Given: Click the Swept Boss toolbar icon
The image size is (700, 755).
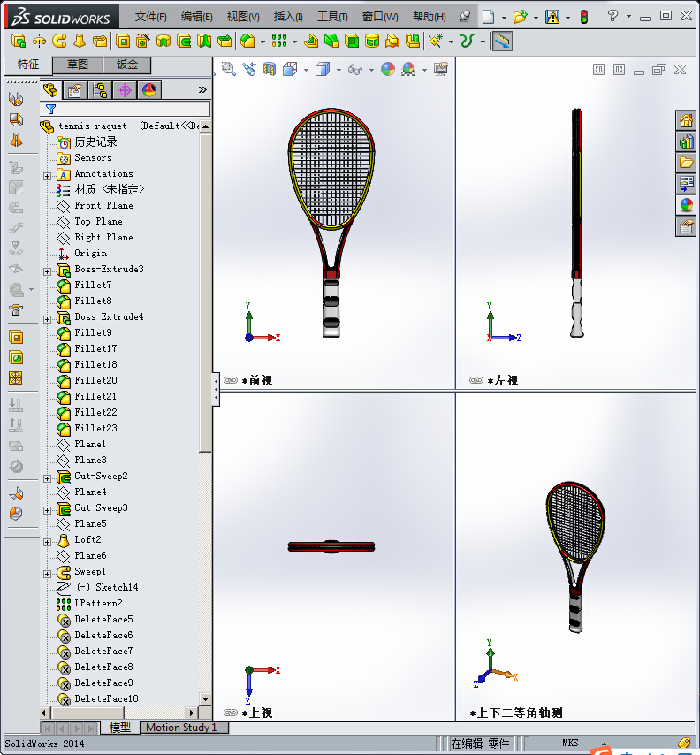Looking at the screenshot, I should point(59,41).
